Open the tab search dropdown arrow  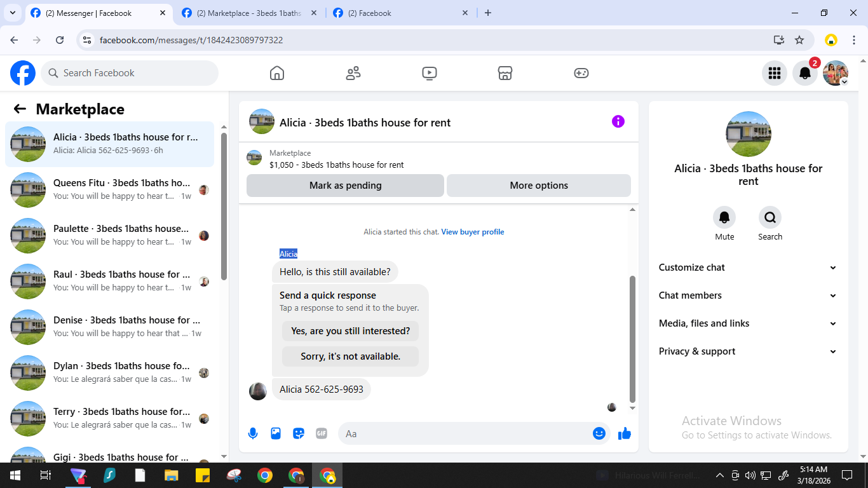pyautogui.click(x=13, y=13)
